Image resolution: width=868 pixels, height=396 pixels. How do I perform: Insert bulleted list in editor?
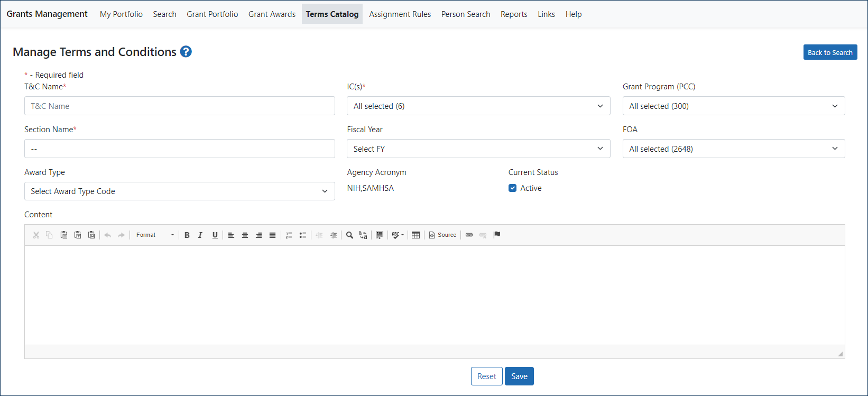tap(302, 235)
